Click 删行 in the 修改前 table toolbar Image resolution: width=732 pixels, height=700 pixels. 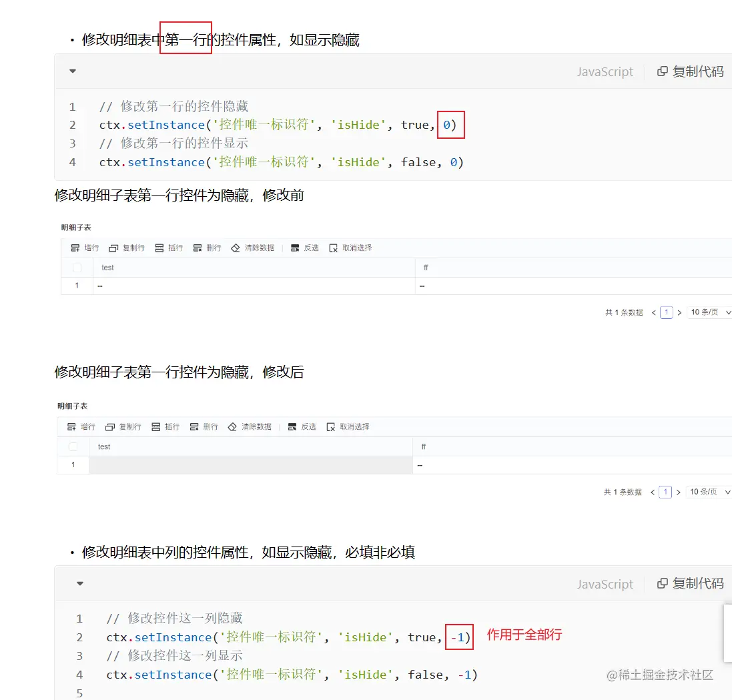click(208, 248)
